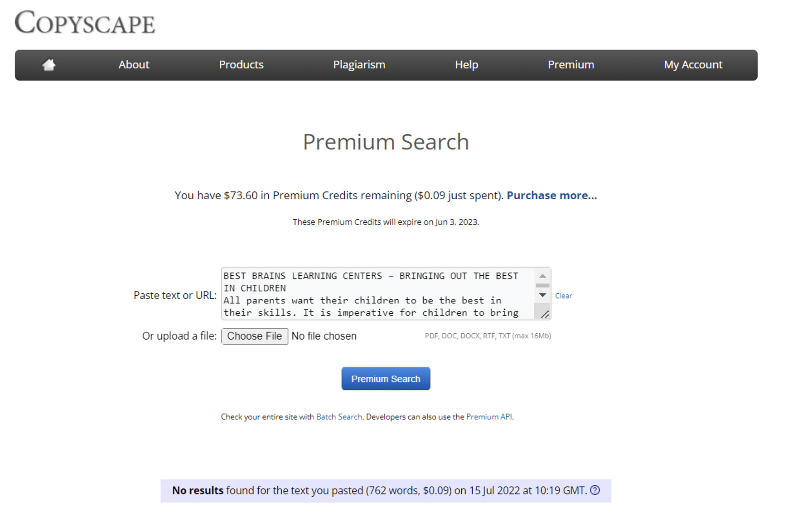Click the text box scroll down arrow
This screenshot has width=812, height=527.
click(542, 295)
